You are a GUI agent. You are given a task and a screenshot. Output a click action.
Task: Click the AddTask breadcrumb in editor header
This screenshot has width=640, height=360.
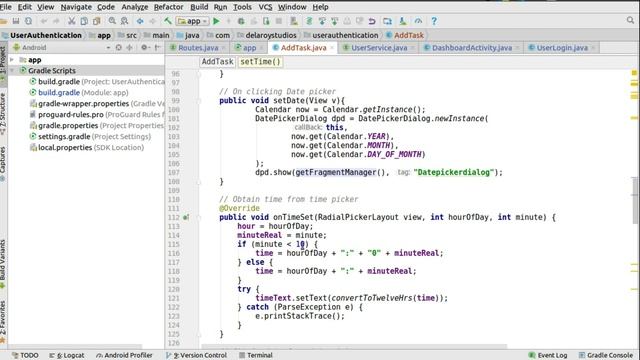217,62
